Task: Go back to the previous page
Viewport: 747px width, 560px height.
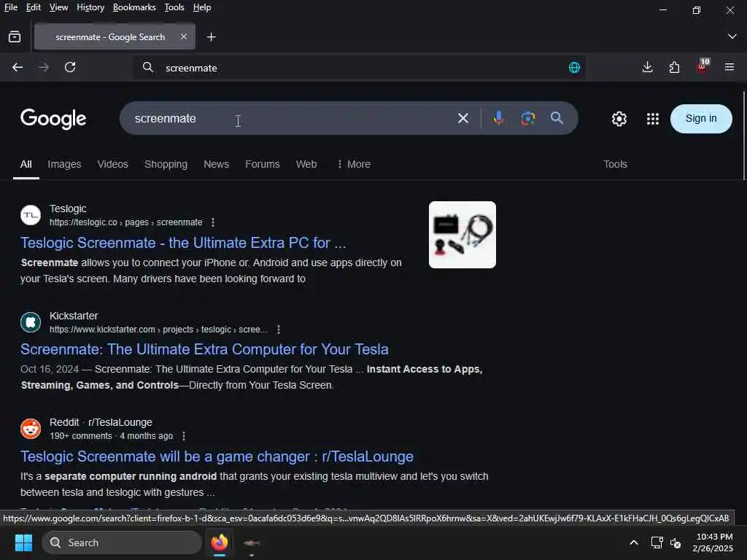Action: (x=18, y=67)
